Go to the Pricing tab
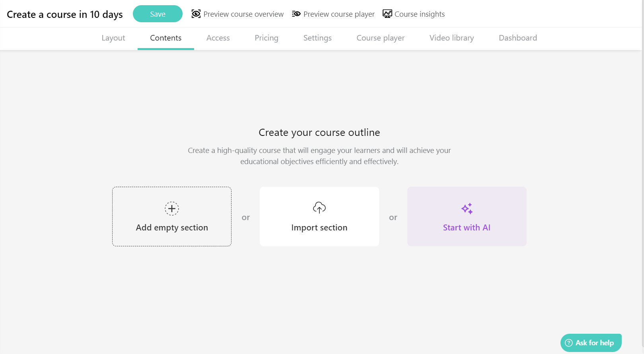The height and width of the screenshot is (354, 644). pos(266,38)
